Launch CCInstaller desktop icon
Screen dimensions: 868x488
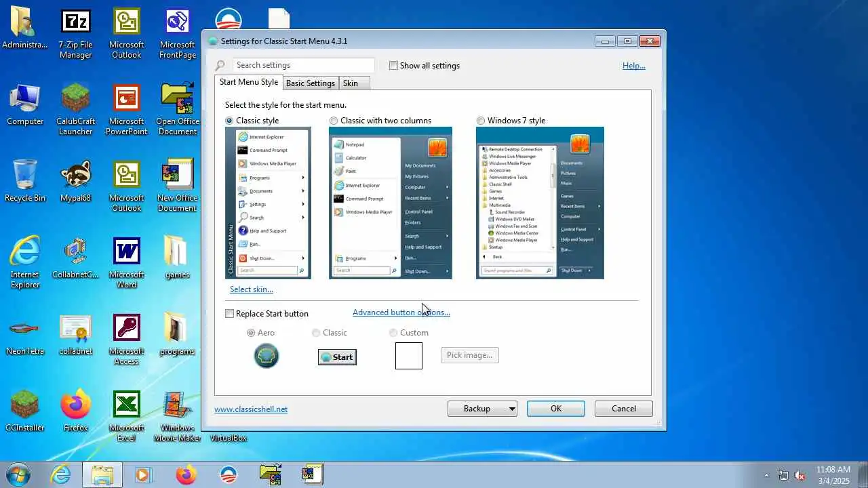(x=25, y=411)
